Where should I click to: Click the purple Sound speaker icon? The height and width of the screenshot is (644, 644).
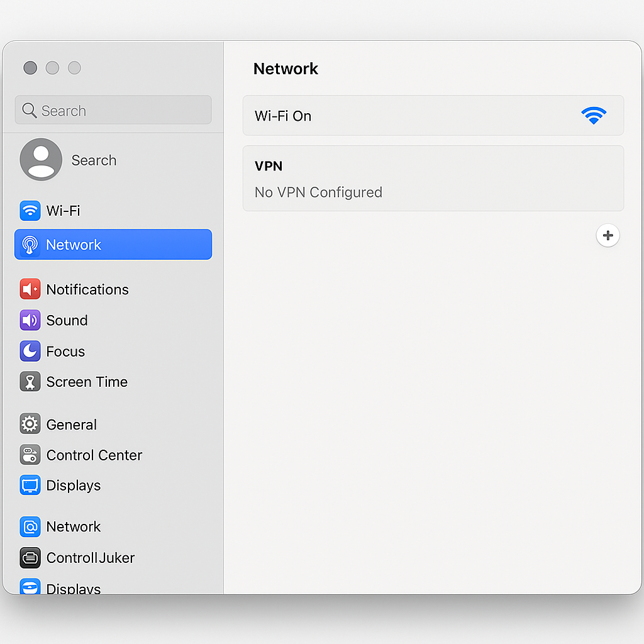coord(30,320)
